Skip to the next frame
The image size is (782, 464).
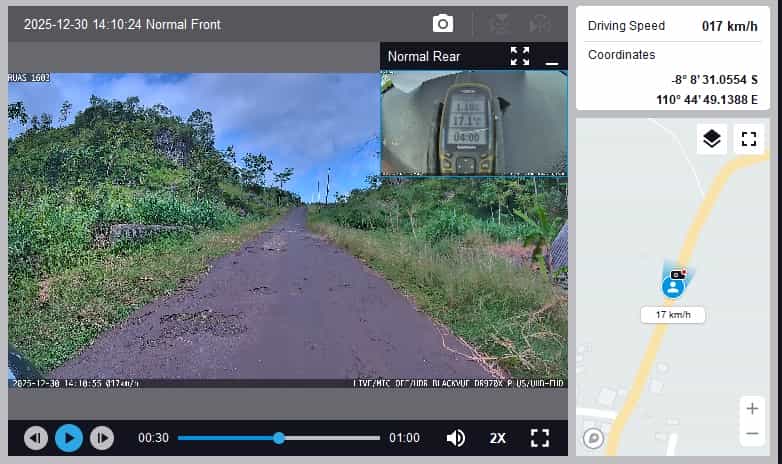click(102, 438)
